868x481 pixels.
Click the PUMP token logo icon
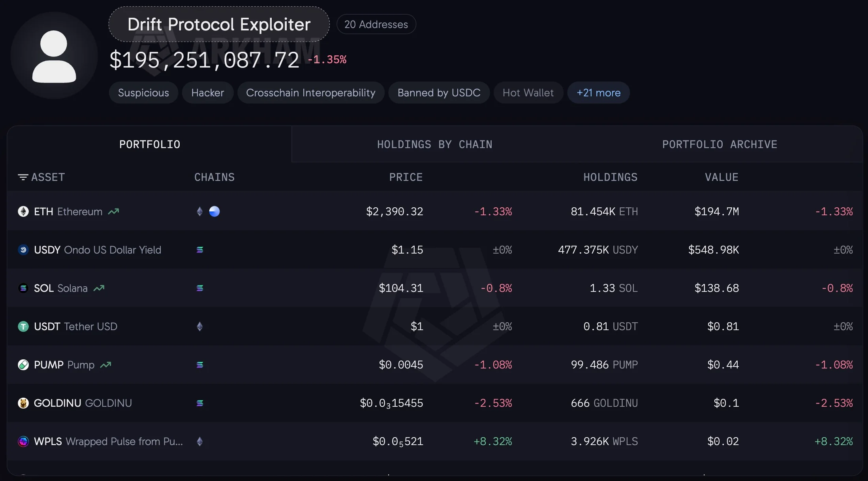pos(23,365)
